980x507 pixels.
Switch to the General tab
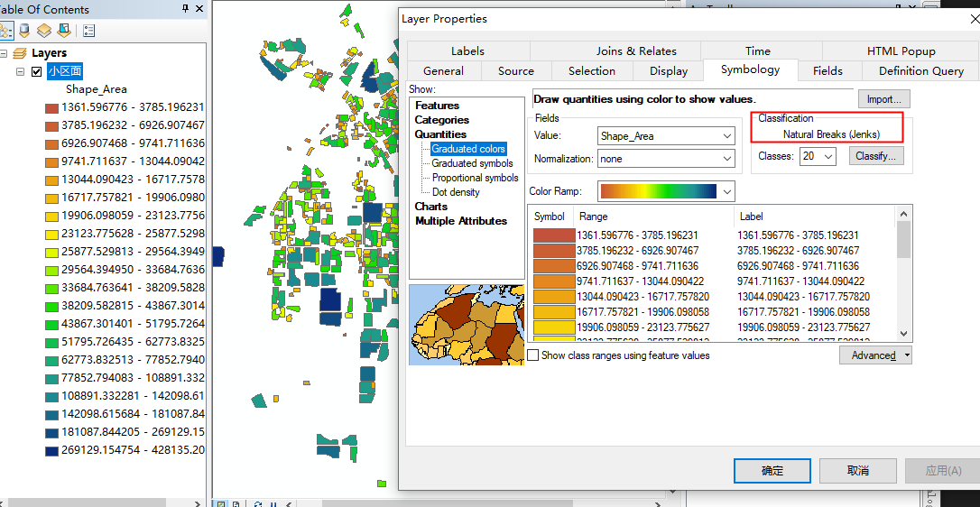[x=443, y=70]
